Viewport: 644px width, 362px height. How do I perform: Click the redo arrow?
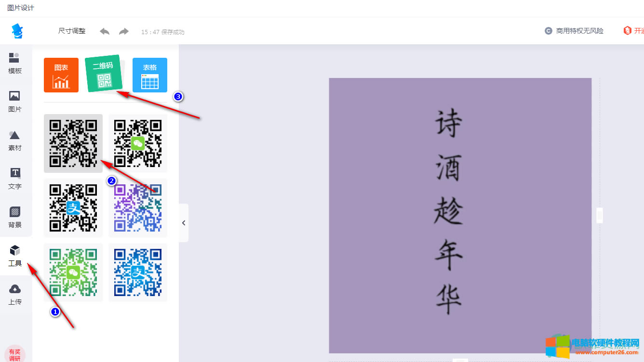pyautogui.click(x=123, y=31)
